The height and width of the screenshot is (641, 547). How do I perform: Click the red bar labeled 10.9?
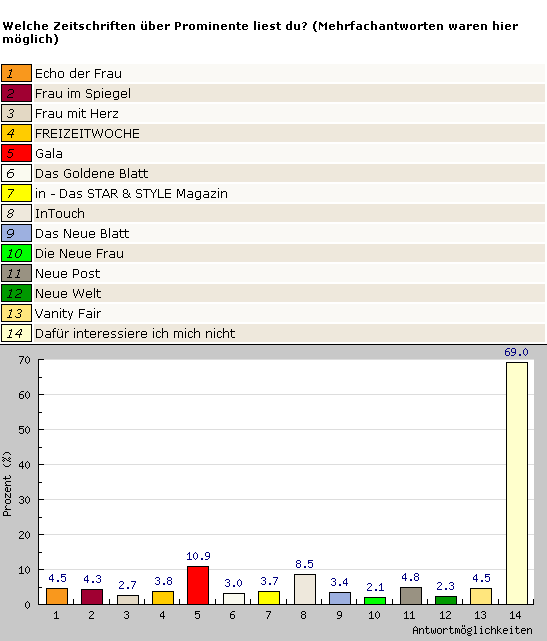click(198, 585)
